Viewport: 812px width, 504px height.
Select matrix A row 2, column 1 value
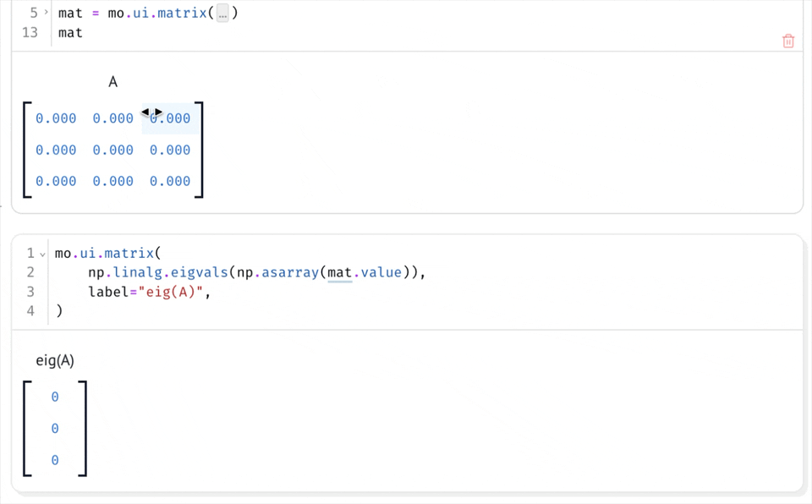[56, 150]
